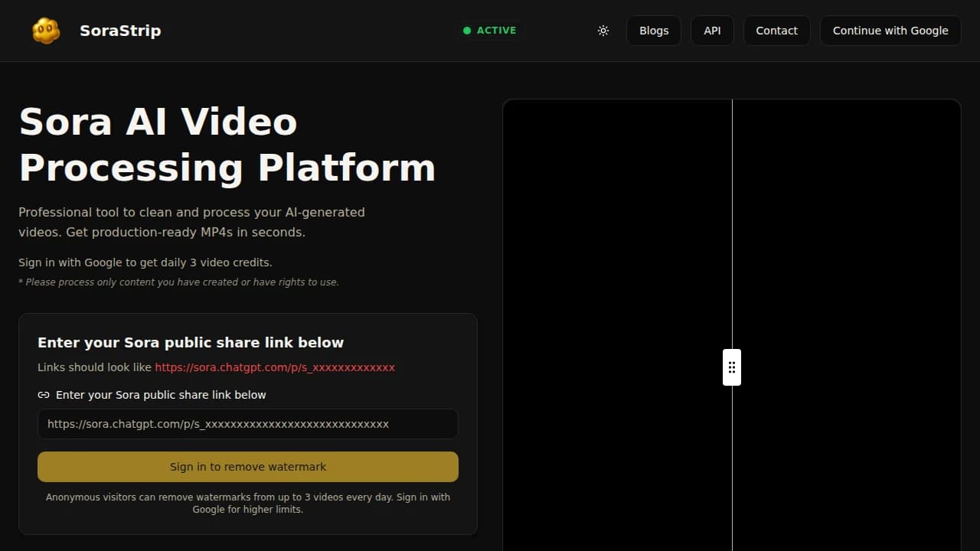Toggle light mode with the theme switcher
Image resolution: width=980 pixels, height=551 pixels.
[603, 30]
